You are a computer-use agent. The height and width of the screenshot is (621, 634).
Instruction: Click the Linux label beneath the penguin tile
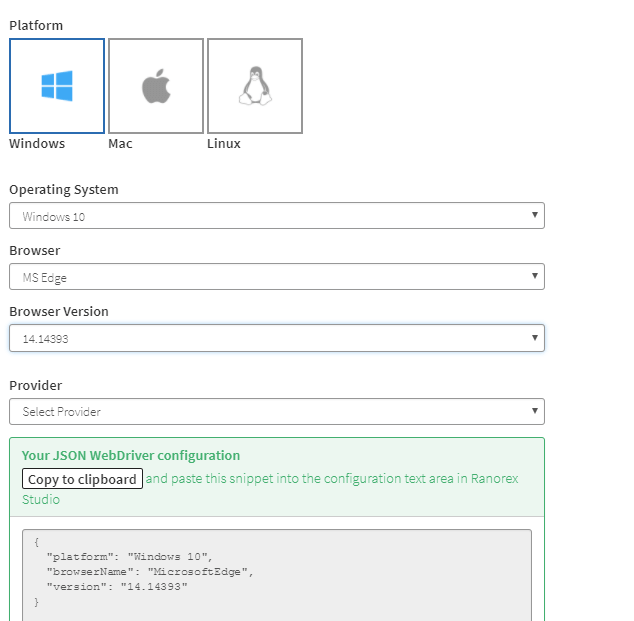point(224,144)
